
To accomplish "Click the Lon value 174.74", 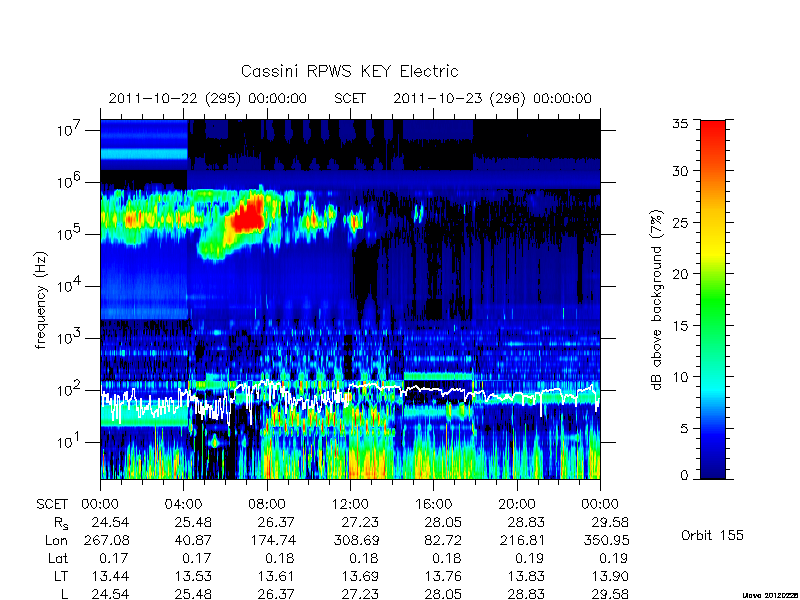I will coord(271,540).
